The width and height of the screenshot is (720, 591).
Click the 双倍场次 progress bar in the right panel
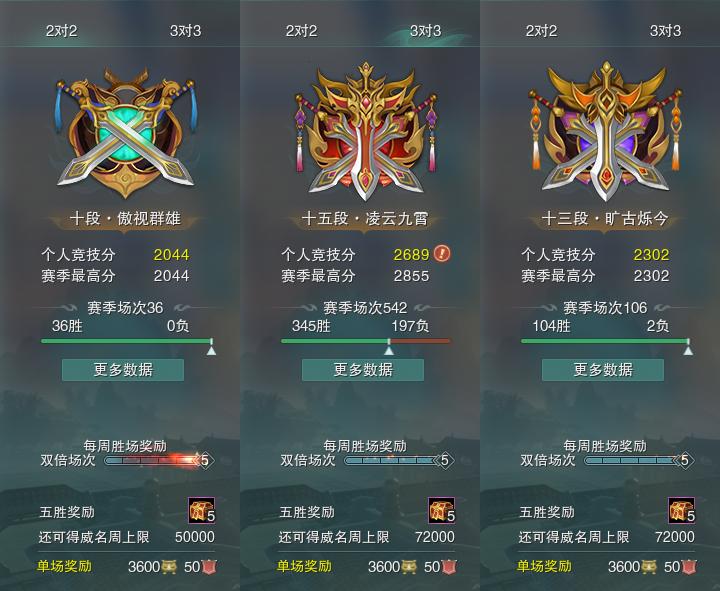pyautogui.click(x=633, y=460)
